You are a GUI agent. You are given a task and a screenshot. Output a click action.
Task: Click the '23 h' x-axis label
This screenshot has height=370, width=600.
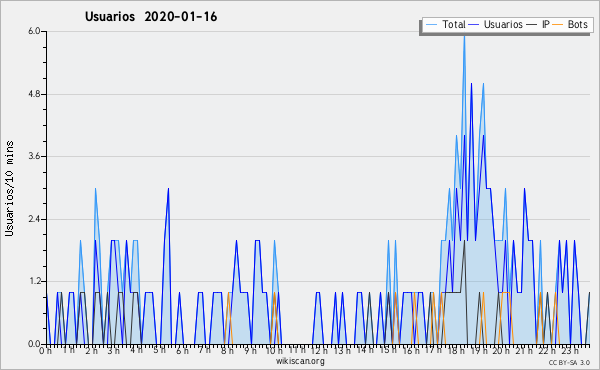pos(570,351)
